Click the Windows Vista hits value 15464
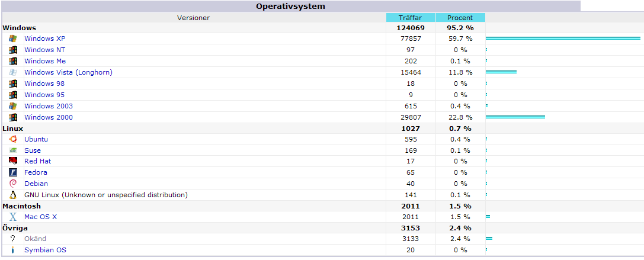644x260 pixels. click(x=411, y=72)
